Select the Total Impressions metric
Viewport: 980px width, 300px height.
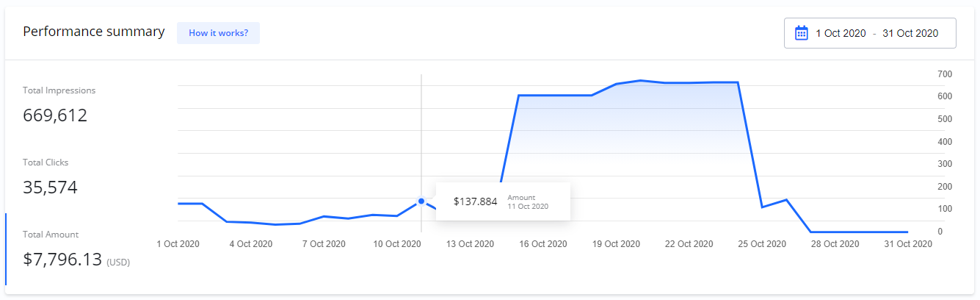(x=59, y=105)
